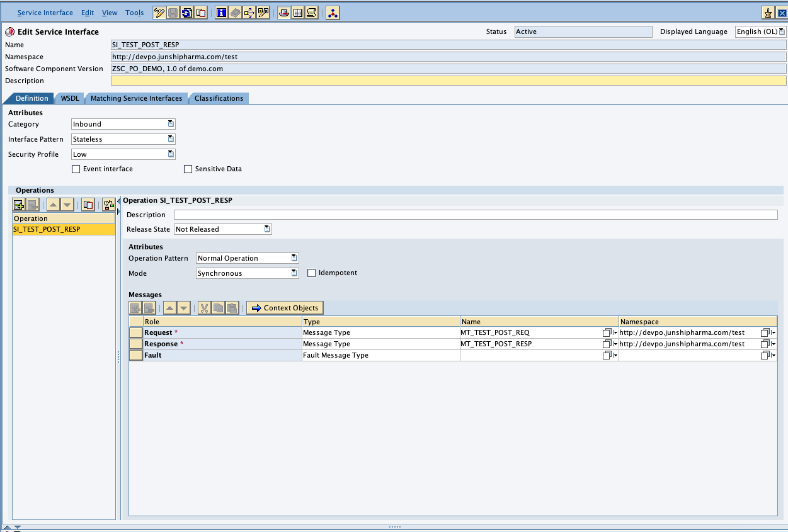
Task: Click the detach window pin icon
Action: tap(768, 13)
